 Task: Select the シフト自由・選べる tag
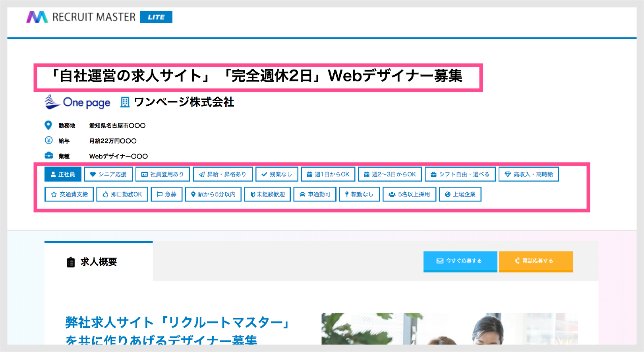pos(460,174)
